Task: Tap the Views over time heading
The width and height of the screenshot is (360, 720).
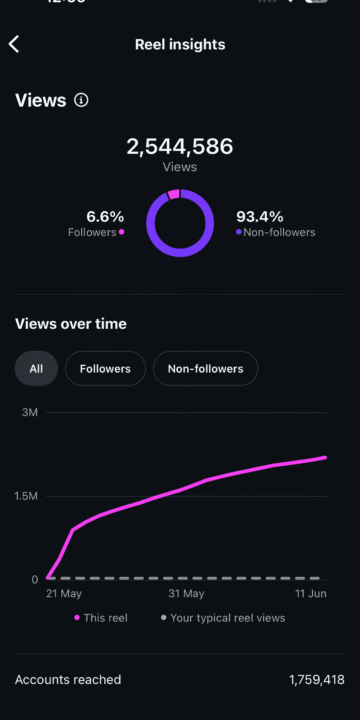Action: [71, 324]
